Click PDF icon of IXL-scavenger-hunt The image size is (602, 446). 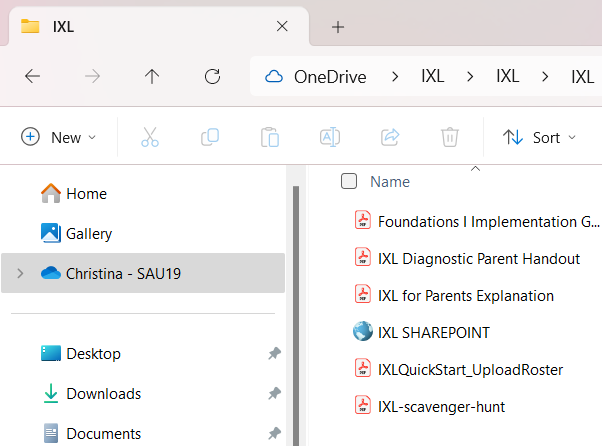[363, 405]
